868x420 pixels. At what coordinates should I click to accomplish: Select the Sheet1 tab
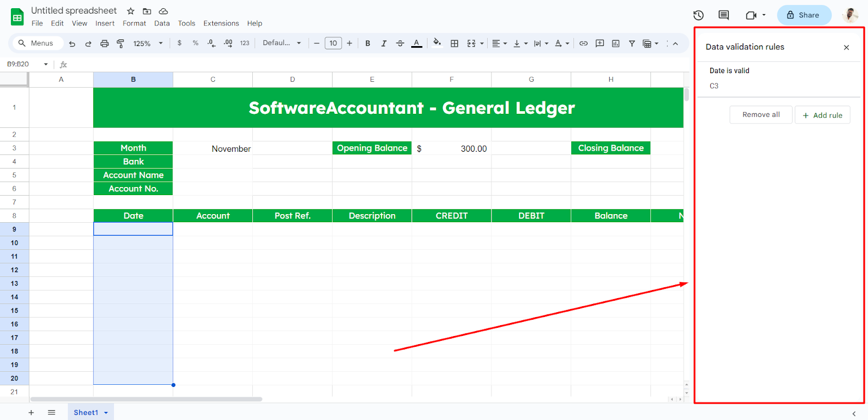(x=86, y=412)
